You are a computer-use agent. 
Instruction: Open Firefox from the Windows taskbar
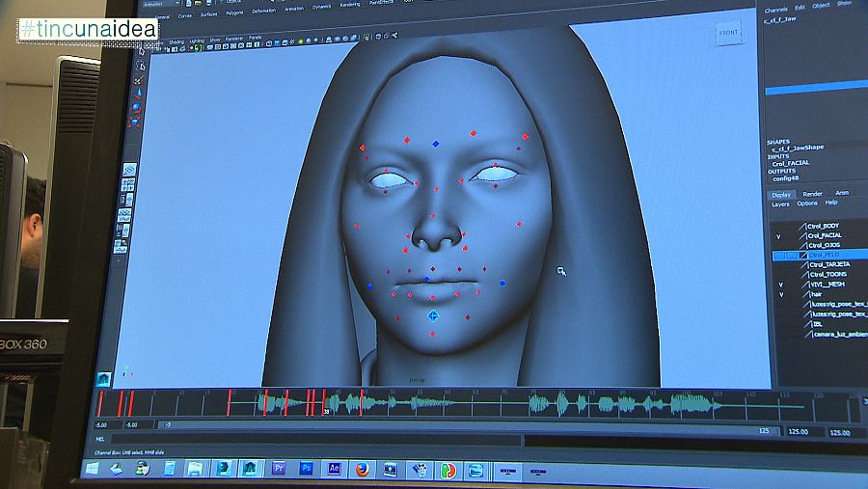click(x=362, y=470)
